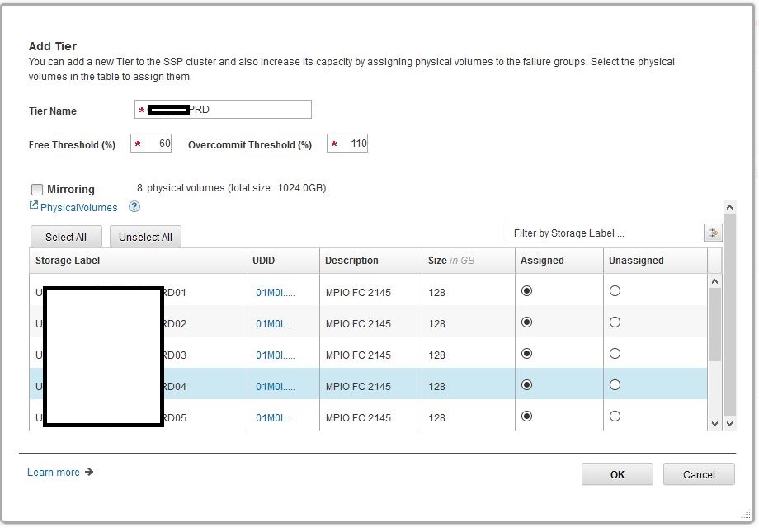Click the Filter by Storage Label field

[604, 233]
